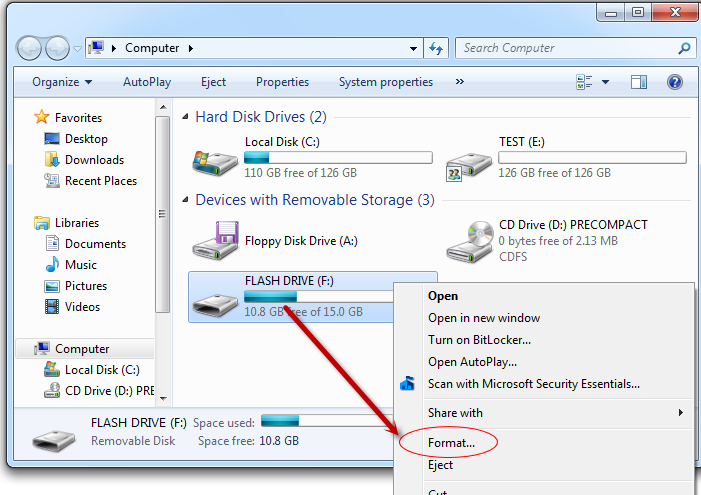Click 'Space free: 10.8 GB' in details pane
This screenshot has width=701, height=495.
[248, 441]
